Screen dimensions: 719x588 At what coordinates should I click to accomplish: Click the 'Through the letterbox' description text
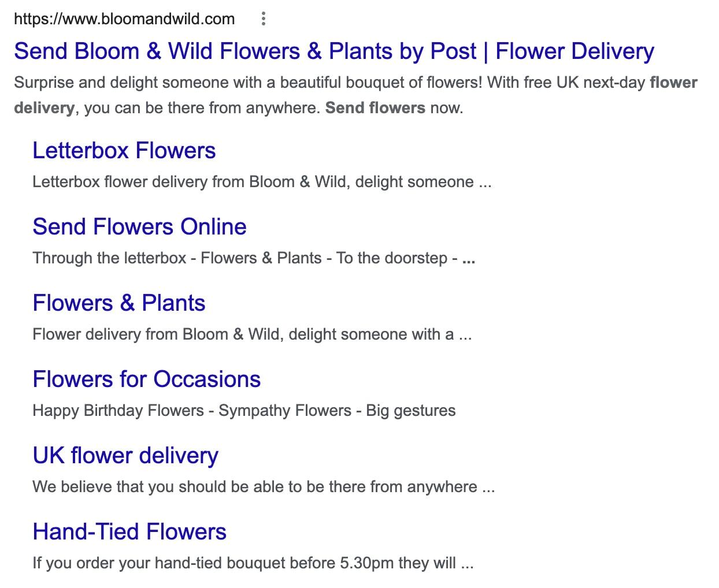tap(109, 258)
